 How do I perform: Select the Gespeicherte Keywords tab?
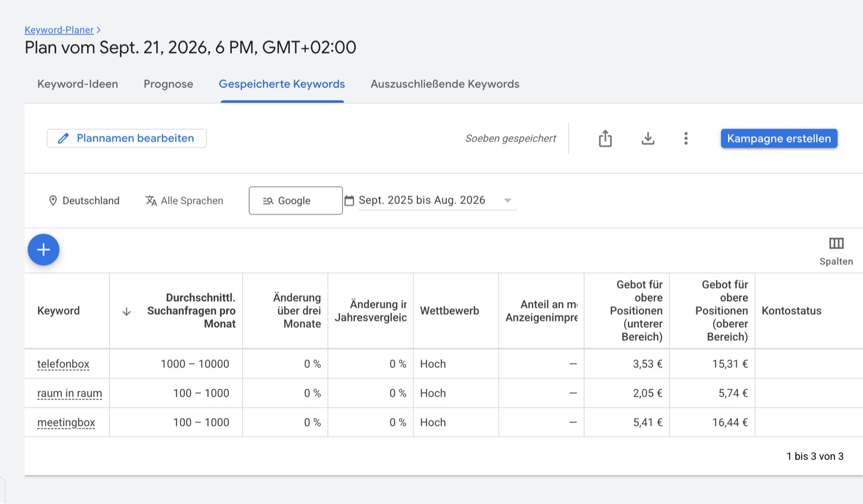tap(282, 84)
